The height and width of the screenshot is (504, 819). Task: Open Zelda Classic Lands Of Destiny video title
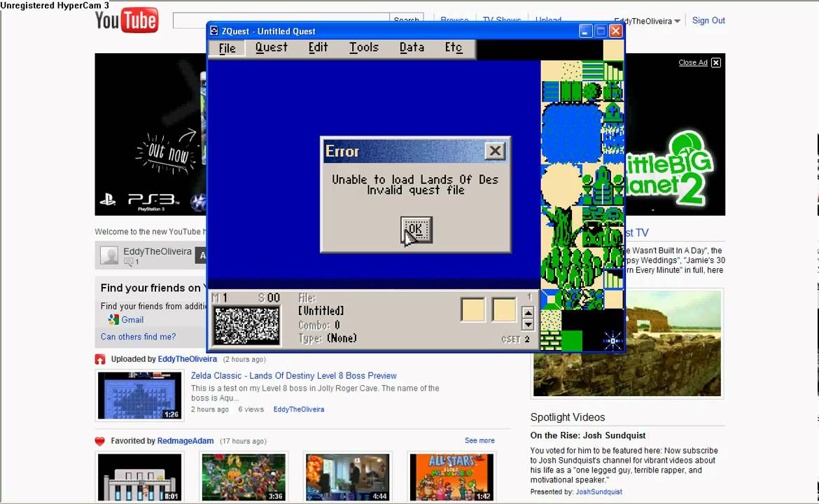pos(293,375)
